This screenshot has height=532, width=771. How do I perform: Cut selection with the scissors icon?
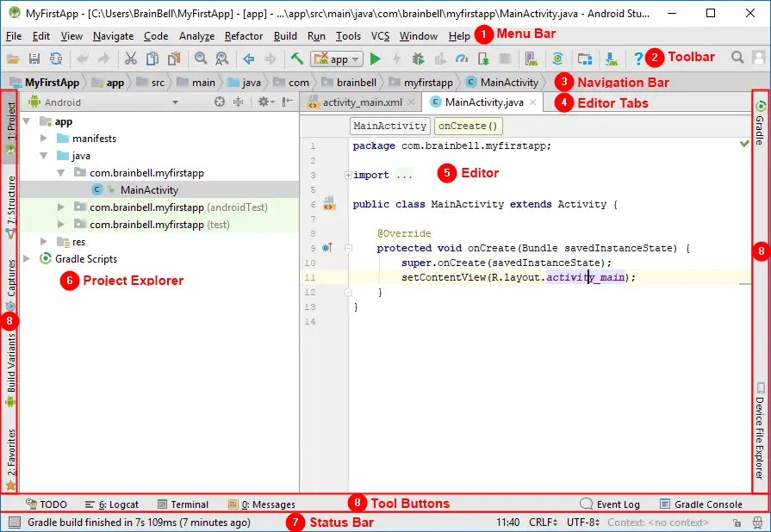click(x=130, y=59)
